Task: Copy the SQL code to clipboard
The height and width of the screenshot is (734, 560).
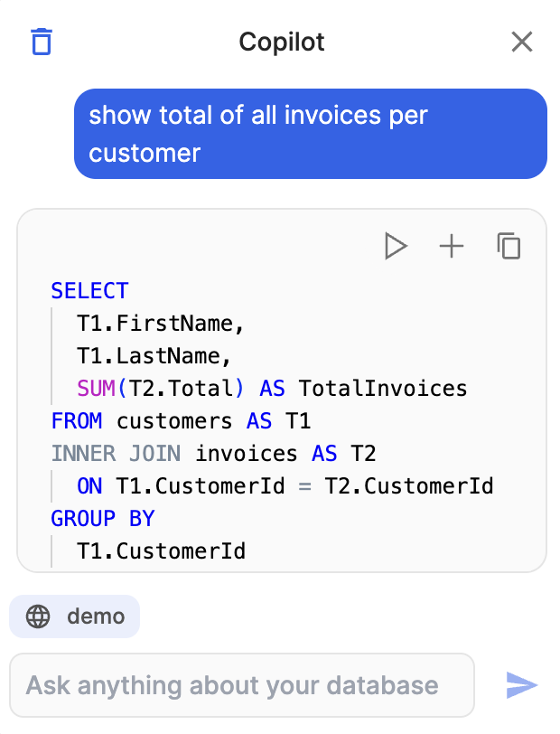Action: pos(509,246)
